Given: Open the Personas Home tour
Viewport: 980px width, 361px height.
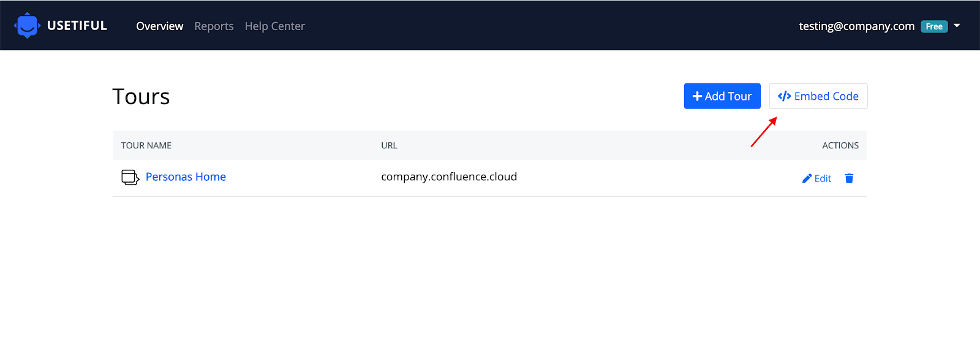Looking at the screenshot, I should [186, 177].
